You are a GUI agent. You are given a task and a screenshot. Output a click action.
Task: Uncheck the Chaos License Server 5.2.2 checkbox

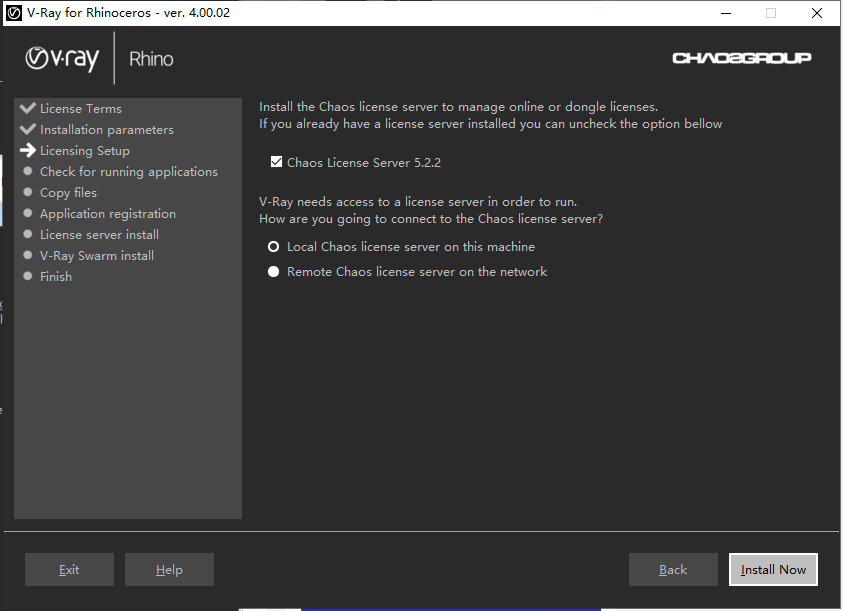pyautogui.click(x=276, y=162)
